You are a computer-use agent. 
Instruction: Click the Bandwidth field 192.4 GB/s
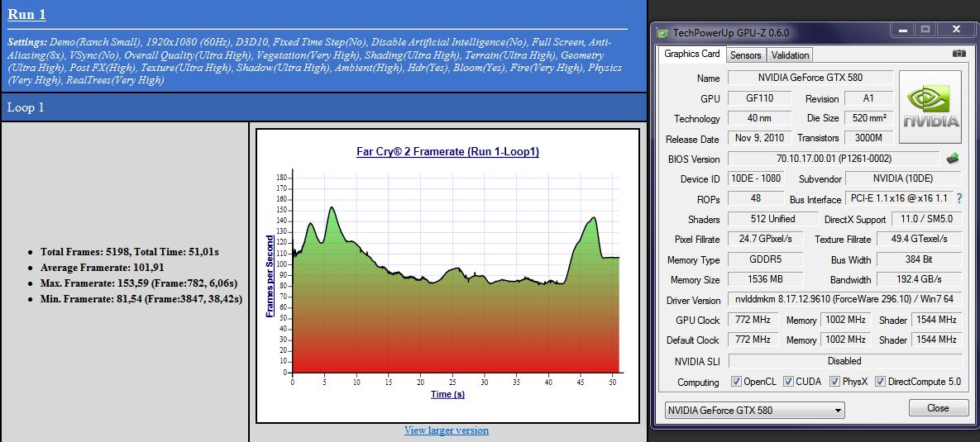click(x=920, y=279)
